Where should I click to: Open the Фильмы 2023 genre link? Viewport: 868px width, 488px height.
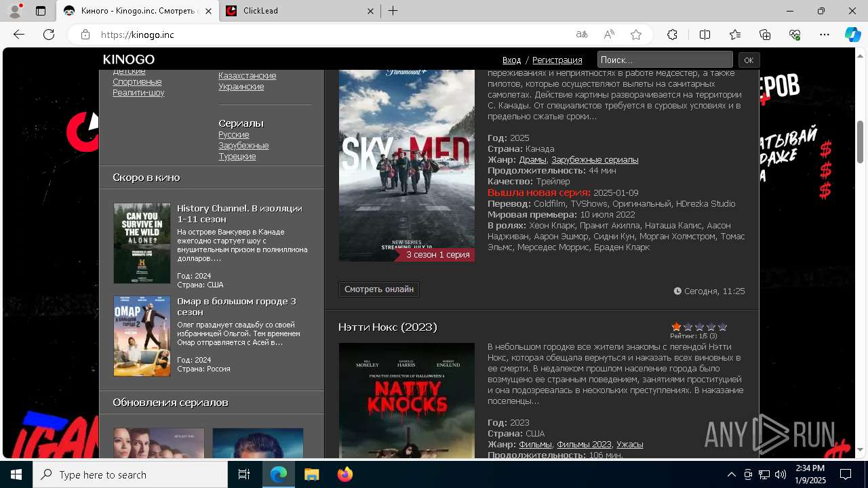(585, 445)
